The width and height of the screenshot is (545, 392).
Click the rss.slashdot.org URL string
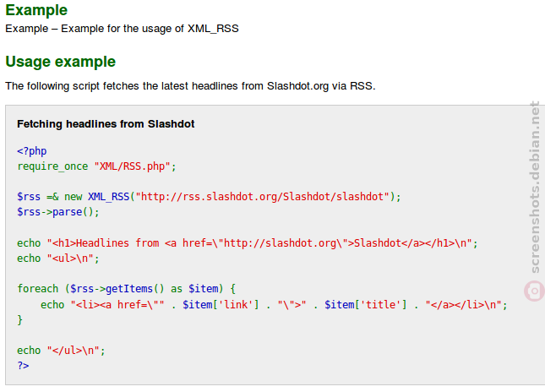(x=262, y=197)
